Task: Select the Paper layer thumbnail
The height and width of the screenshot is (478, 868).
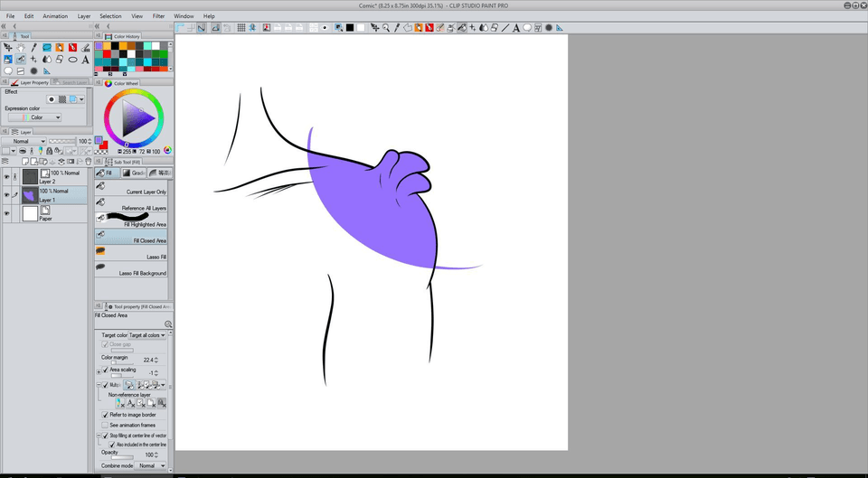Action: pos(30,213)
